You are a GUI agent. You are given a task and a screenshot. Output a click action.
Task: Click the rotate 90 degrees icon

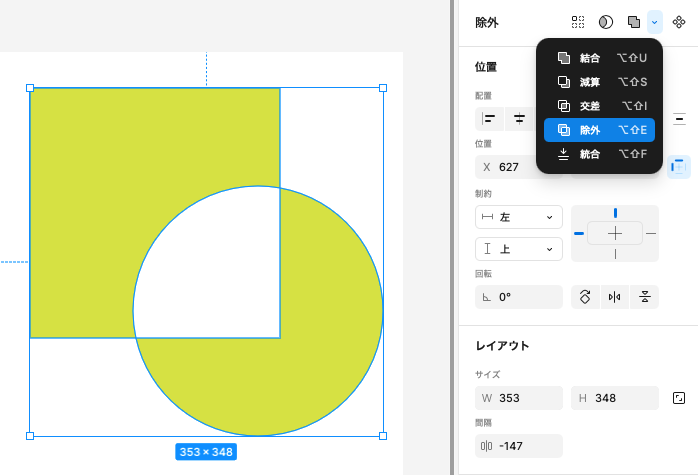click(586, 297)
